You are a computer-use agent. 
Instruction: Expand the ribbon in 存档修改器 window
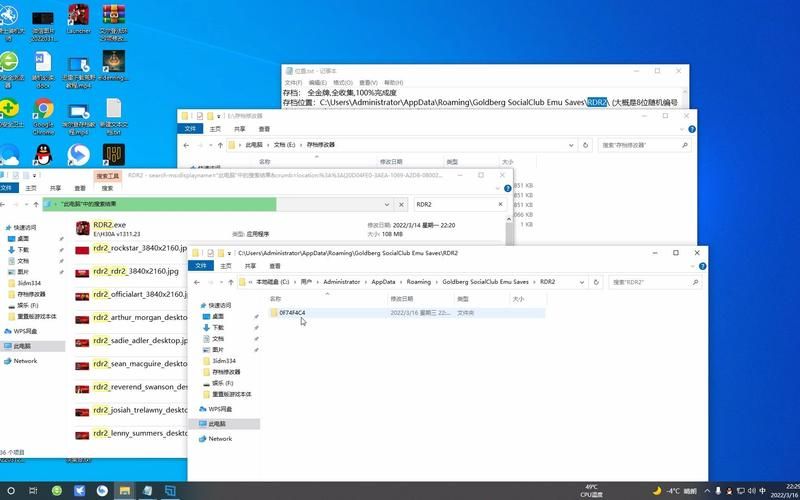coord(682,129)
